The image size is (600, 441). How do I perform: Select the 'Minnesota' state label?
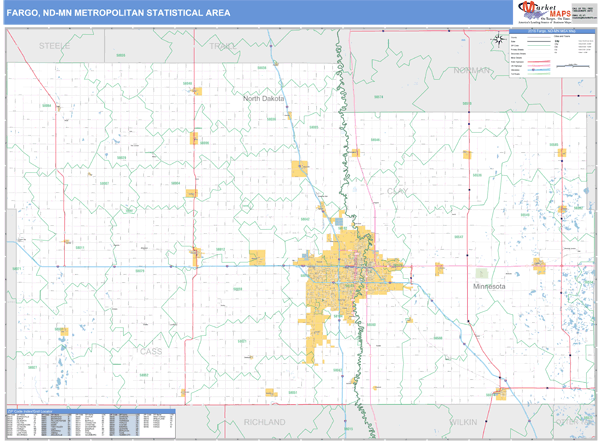point(489,285)
